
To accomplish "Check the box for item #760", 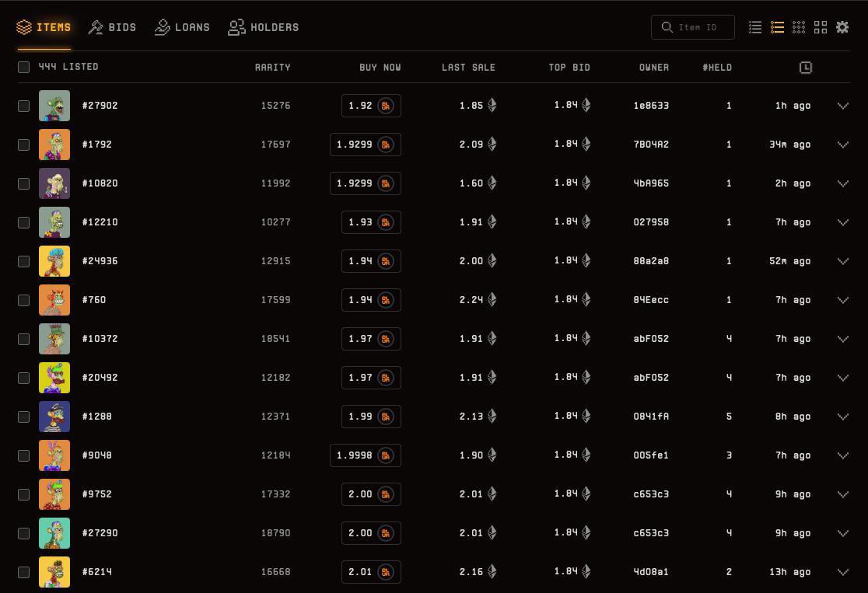I will (x=23, y=300).
